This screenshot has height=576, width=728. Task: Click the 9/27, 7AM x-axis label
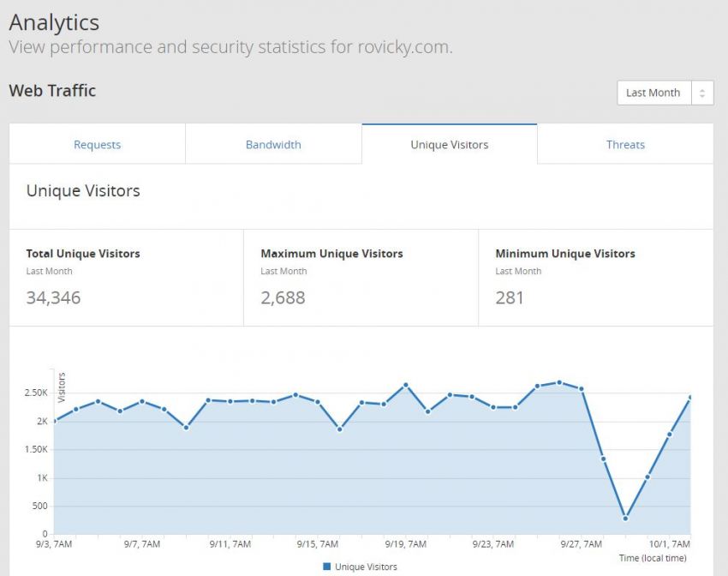coord(582,543)
